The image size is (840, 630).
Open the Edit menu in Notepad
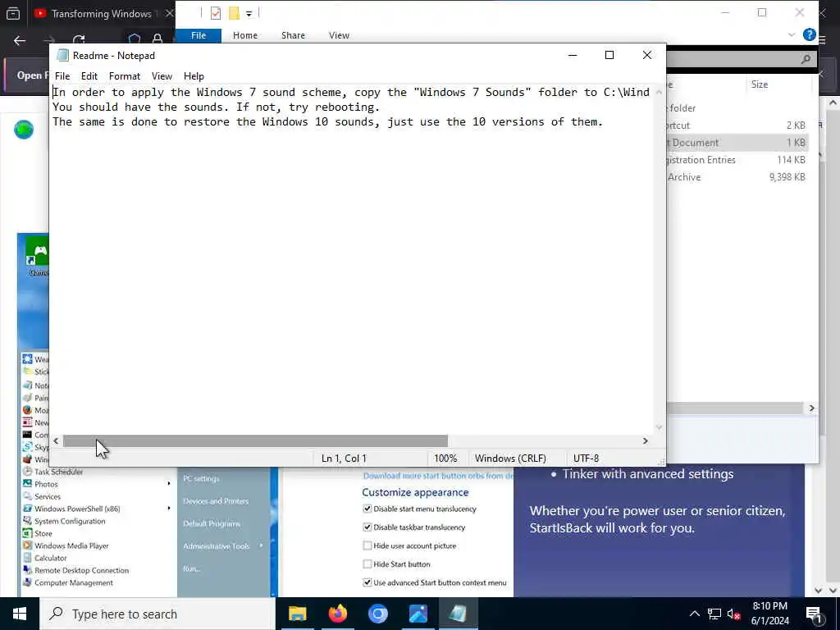click(89, 76)
